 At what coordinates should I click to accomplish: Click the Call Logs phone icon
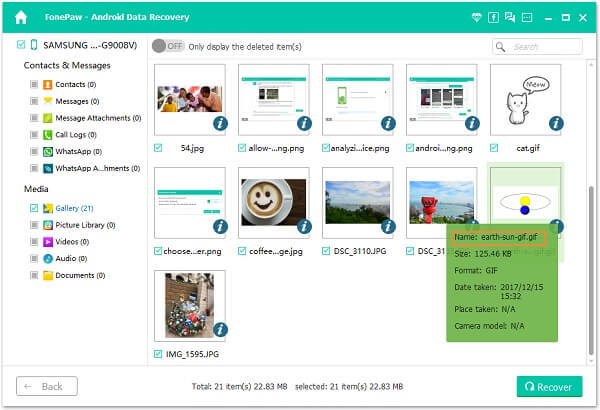point(47,135)
